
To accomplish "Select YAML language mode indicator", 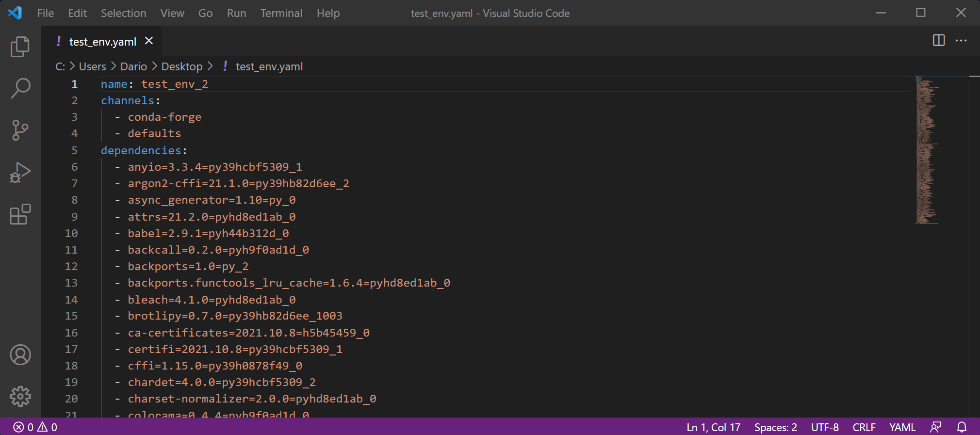I will 902,427.
